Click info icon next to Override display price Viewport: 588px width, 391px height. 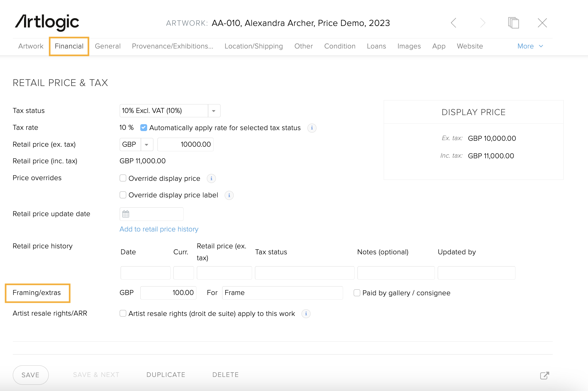[x=211, y=178]
